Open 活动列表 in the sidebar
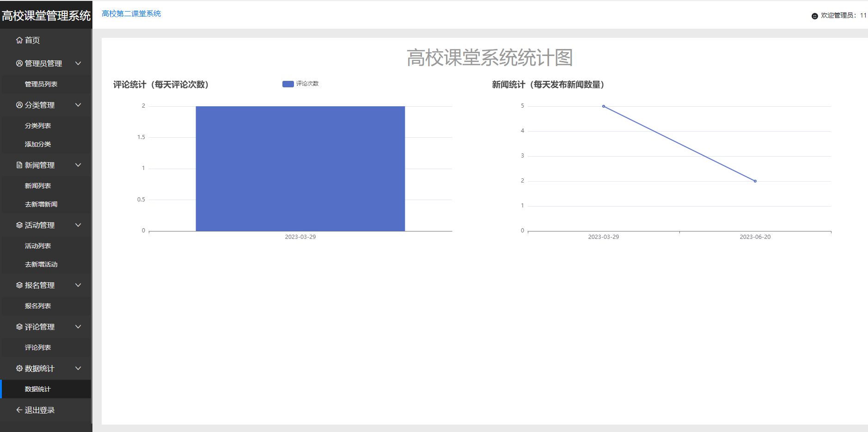 [46, 246]
